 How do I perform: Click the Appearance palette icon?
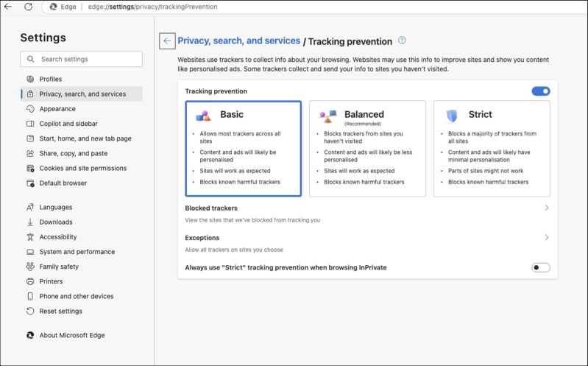pyautogui.click(x=30, y=109)
